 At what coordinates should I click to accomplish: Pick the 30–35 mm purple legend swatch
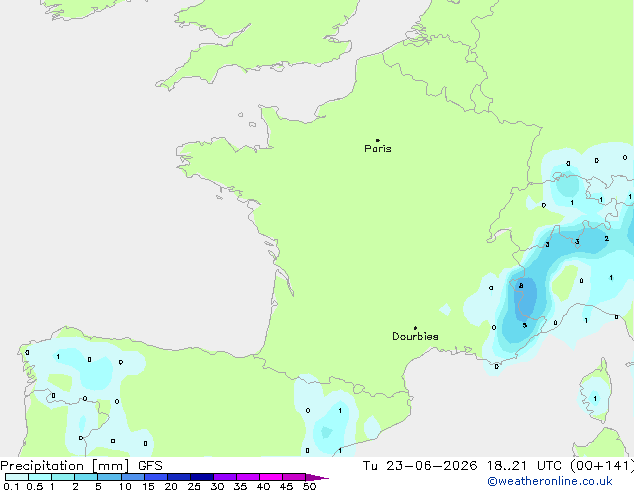(224, 477)
